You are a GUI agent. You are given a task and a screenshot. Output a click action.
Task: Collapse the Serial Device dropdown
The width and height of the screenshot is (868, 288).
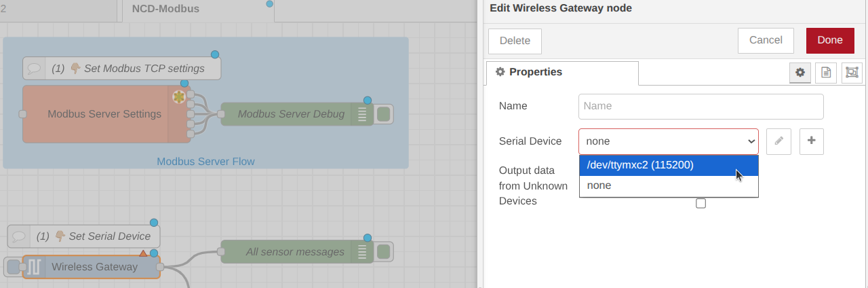[668, 141]
